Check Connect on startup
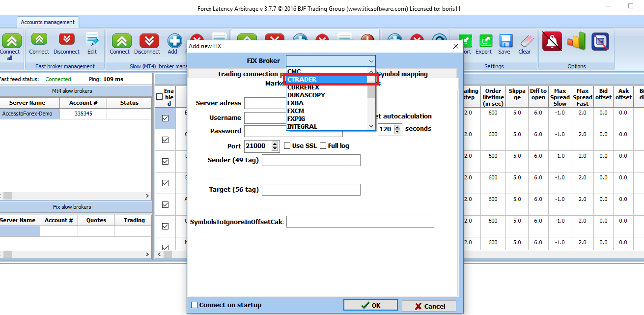 pyautogui.click(x=194, y=305)
